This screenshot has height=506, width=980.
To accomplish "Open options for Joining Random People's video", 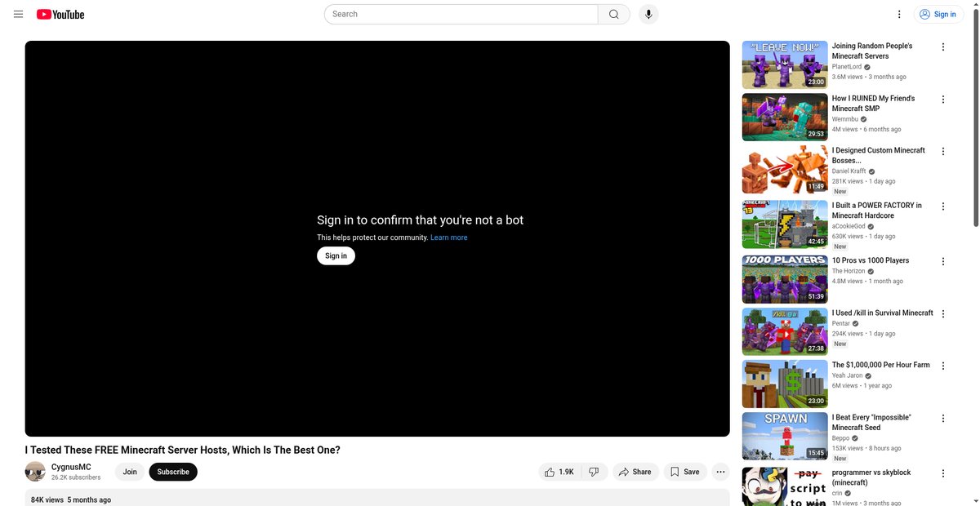I will pos(943,47).
